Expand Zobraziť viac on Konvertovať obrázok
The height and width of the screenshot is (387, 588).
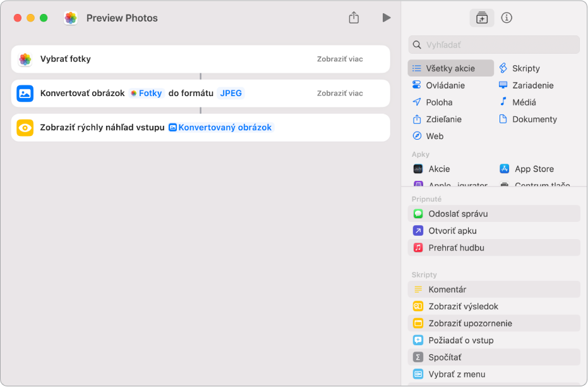(340, 93)
